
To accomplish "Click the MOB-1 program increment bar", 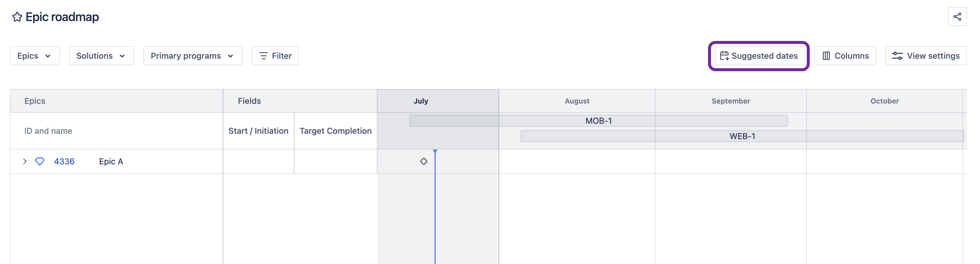I will pos(599,121).
